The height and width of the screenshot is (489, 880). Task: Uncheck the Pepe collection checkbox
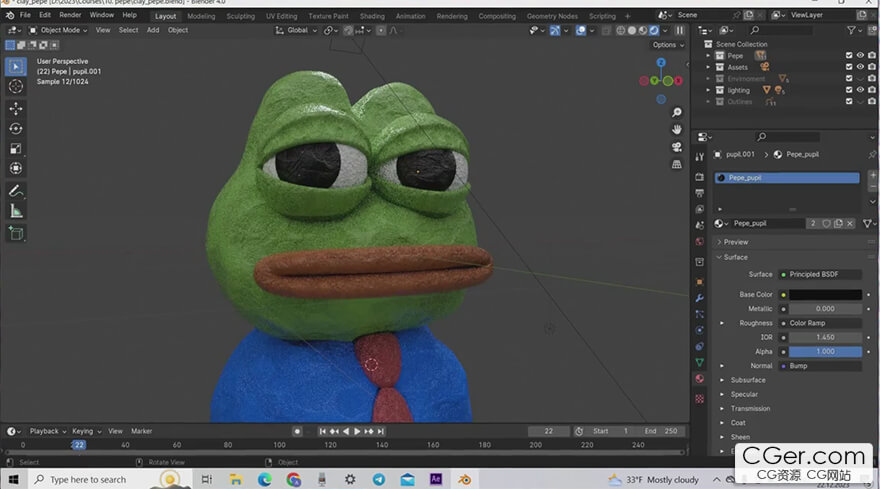849,56
